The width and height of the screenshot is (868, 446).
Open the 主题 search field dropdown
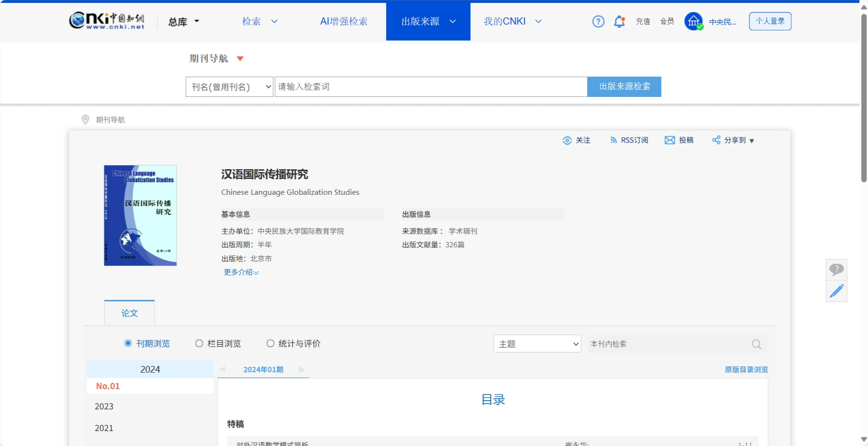(x=537, y=344)
